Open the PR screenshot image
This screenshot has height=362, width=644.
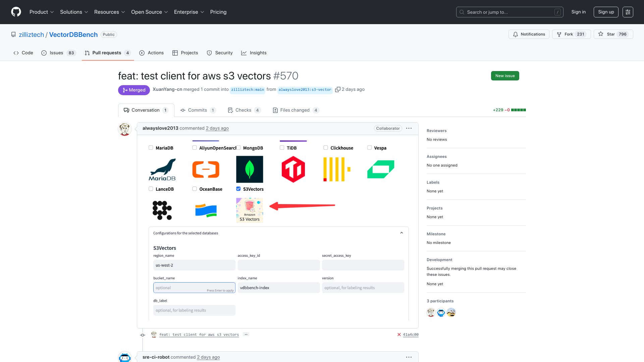(x=278, y=230)
